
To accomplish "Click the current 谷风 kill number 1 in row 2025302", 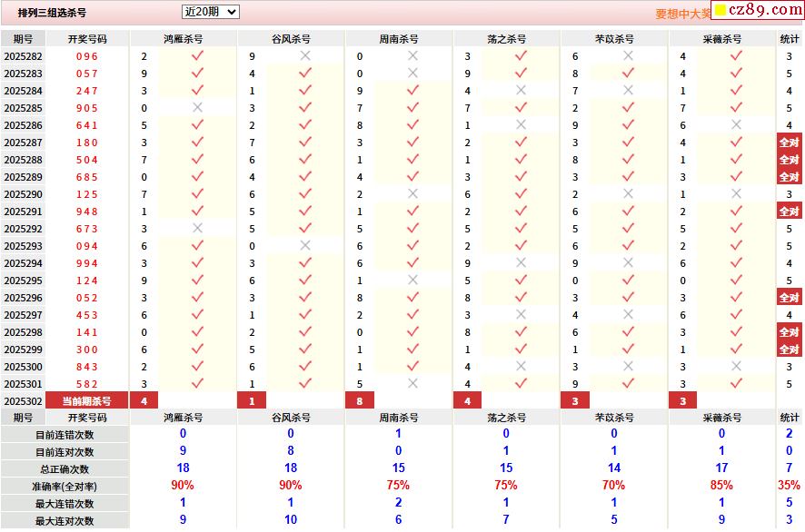I will click(x=252, y=400).
